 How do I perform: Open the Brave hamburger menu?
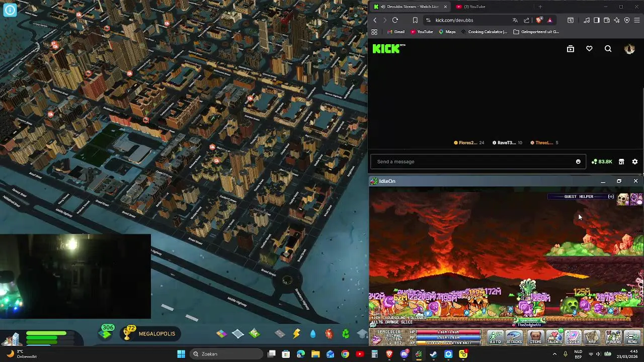pyautogui.click(x=637, y=20)
